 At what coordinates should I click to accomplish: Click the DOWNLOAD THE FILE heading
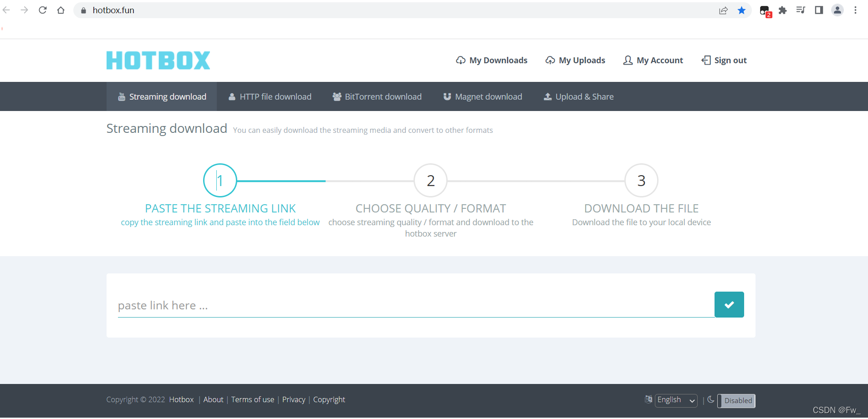pos(641,208)
